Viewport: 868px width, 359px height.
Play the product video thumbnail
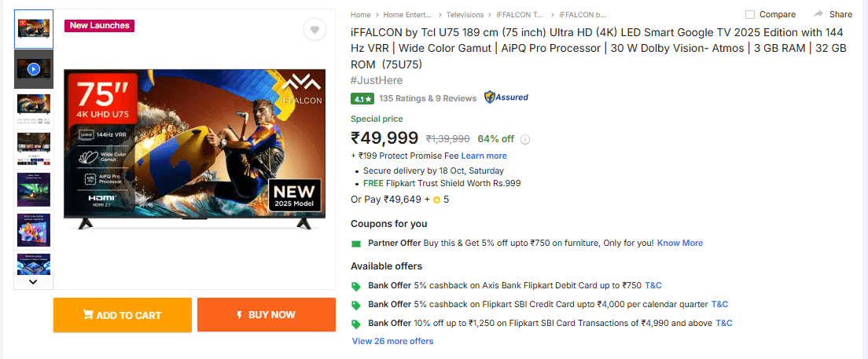(34, 69)
